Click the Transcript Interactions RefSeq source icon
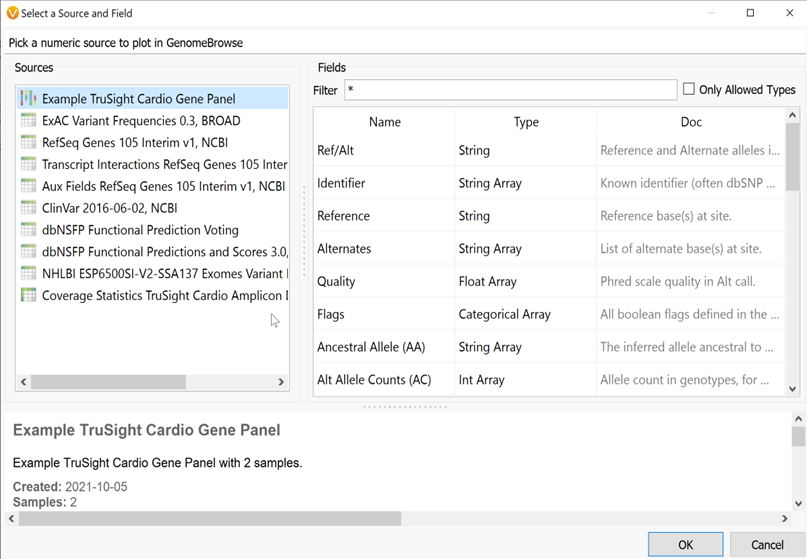Image resolution: width=807 pixels, height=559 pixels. coord(28,165)
